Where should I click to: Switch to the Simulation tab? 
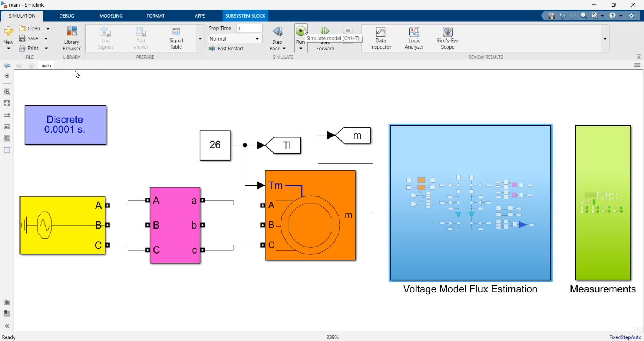[x=22, y=16]
